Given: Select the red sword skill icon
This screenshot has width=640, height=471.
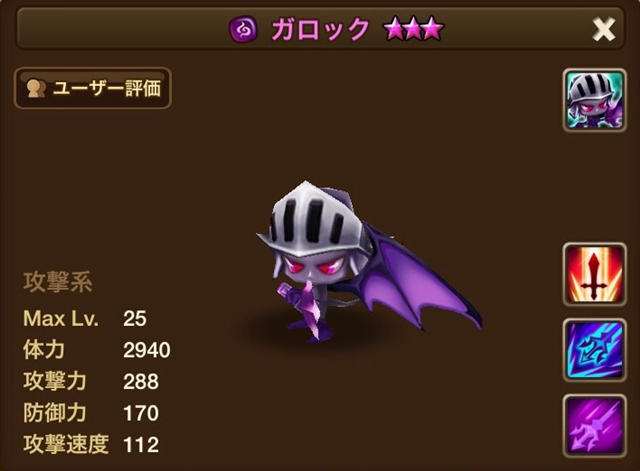Looking at the screenshot, I should click(x=594, y=274).
